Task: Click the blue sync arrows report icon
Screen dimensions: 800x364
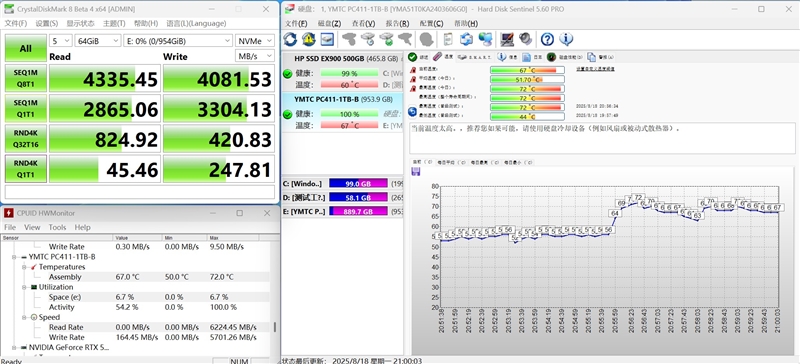Action: [x=466, y=39]
